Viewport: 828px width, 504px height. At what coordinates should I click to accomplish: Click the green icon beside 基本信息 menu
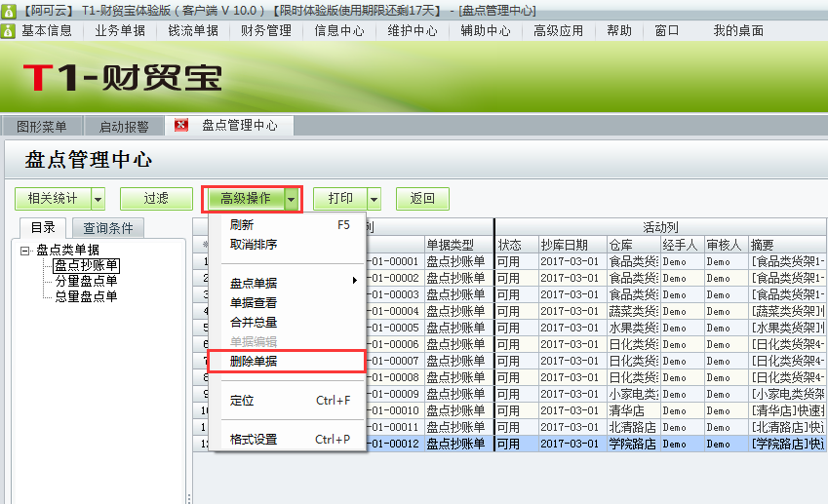pos(8,30)
